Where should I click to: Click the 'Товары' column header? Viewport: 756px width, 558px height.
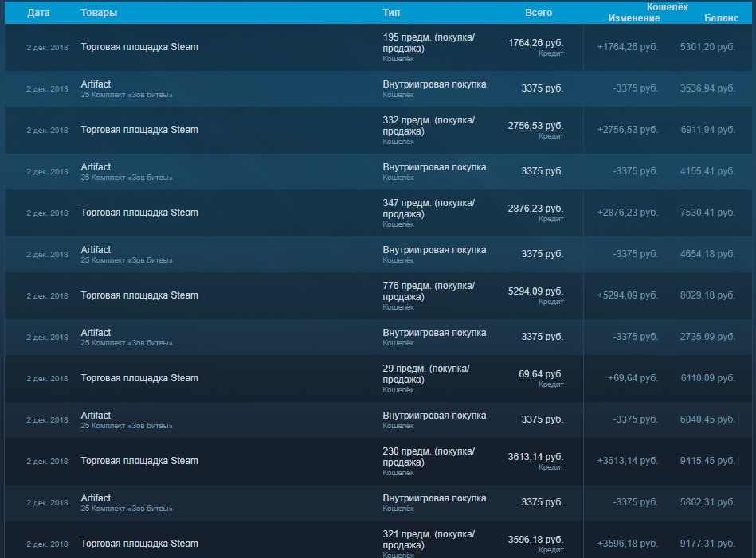pyautogui.click(x=99, y=14)
